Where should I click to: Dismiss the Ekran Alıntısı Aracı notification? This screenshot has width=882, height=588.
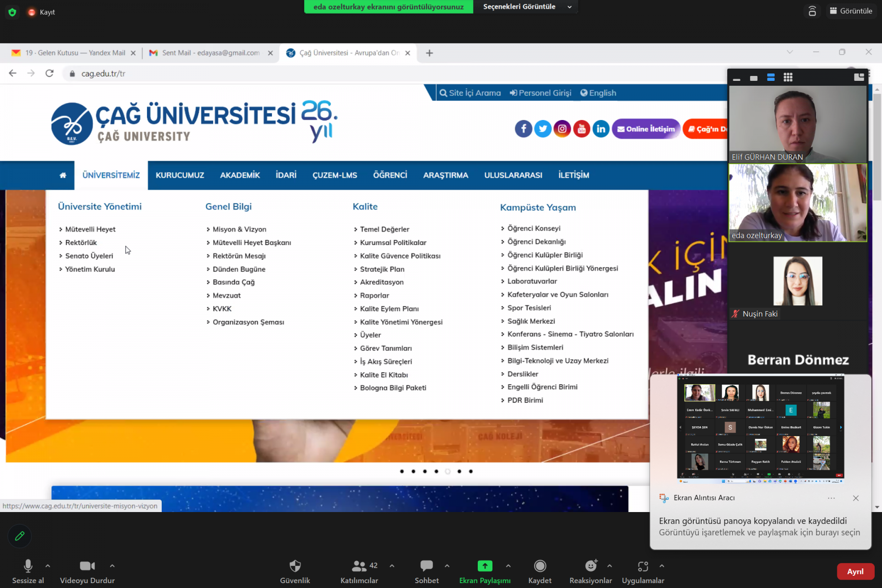(856, 498)
